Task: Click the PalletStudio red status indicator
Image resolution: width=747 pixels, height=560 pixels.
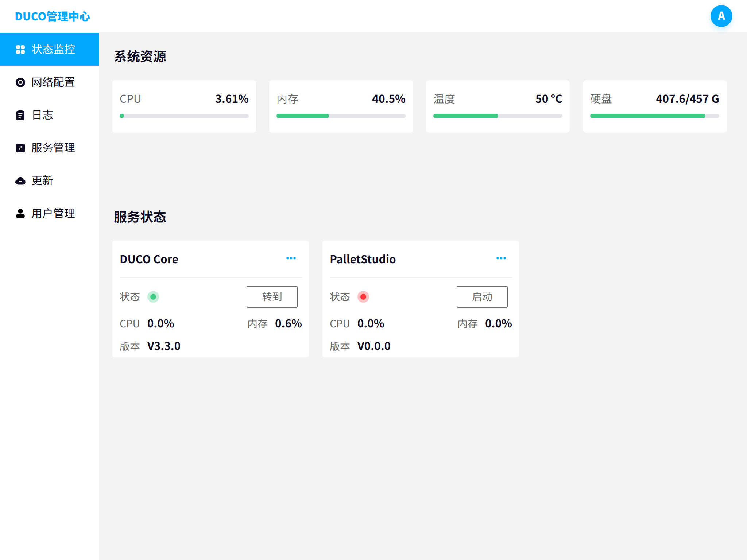Action: (x=363, y=297)
